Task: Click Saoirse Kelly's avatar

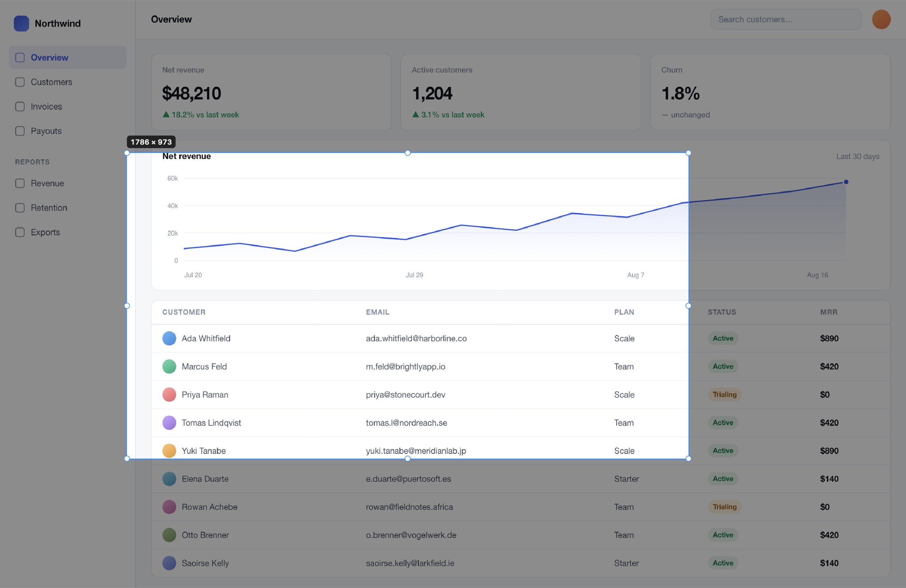Action: tap(169, 563)
